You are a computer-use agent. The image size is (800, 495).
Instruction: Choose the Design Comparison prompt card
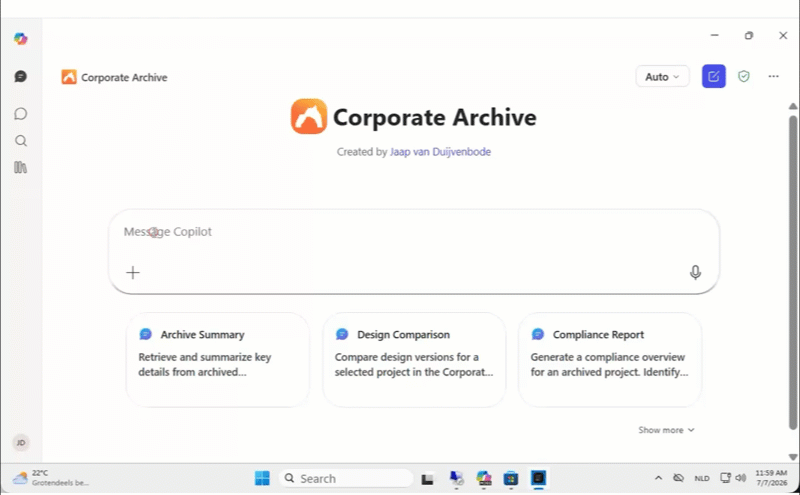pyautogui.click(x=414, y=360)
